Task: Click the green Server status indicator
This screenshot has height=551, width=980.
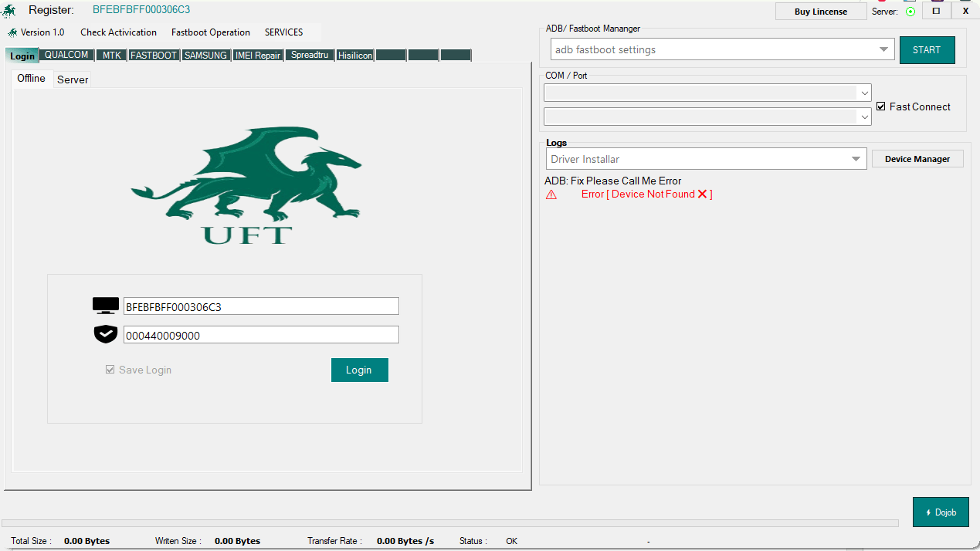Action: 910,12
